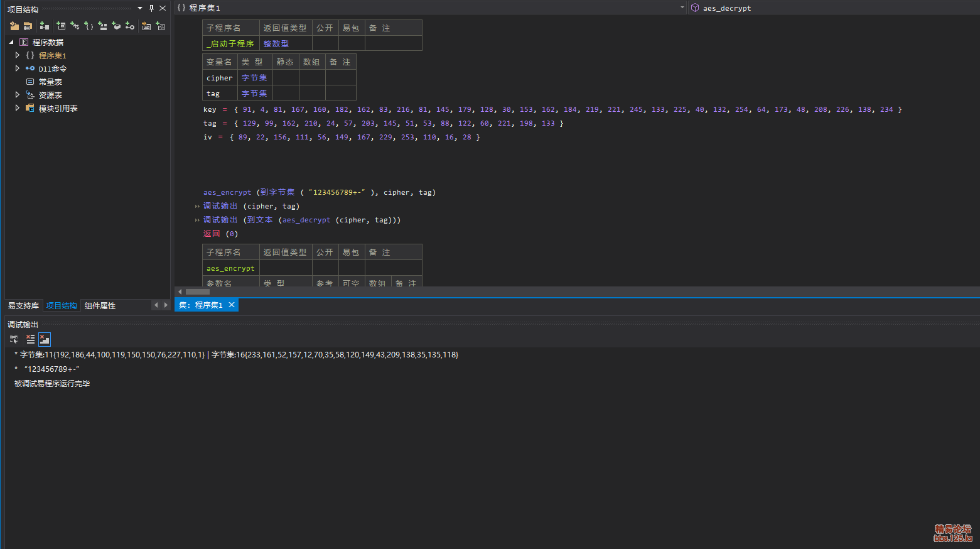Click the key = { 91, 4, ... code line
Viewport: 980px width, 549px height.
552,109
